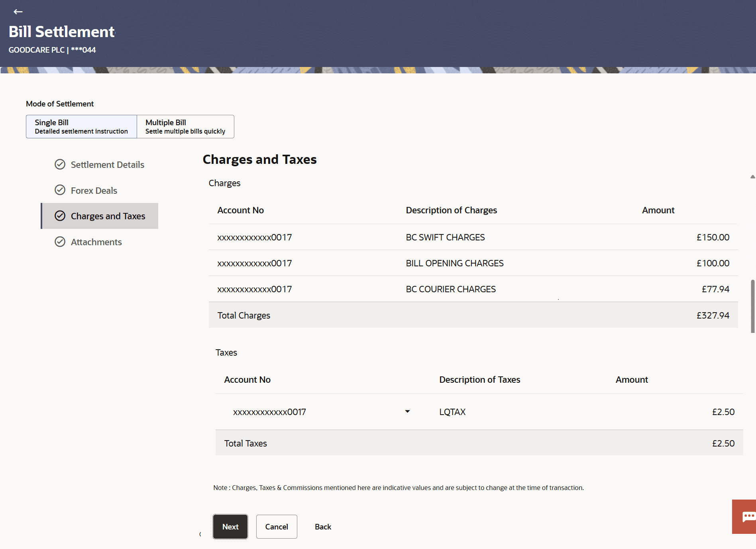Expand the taxes account number dropdown arrow
The width and height of the screenshot is (756, 549).
407,411
